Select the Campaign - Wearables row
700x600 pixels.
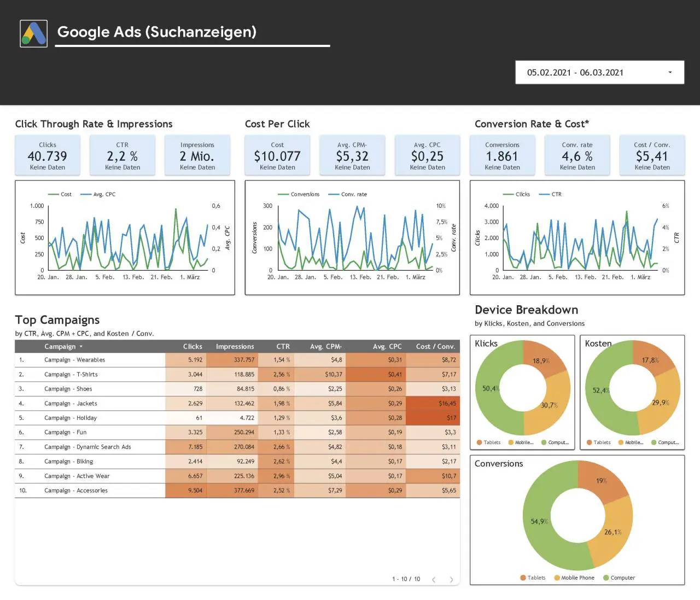(x=237, y=360)
